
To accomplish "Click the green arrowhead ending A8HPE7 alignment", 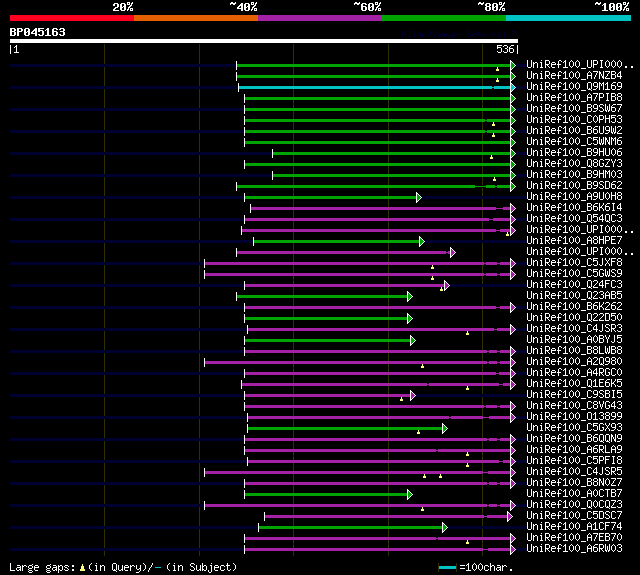I will pyautogui.click(x=422, y=242).
